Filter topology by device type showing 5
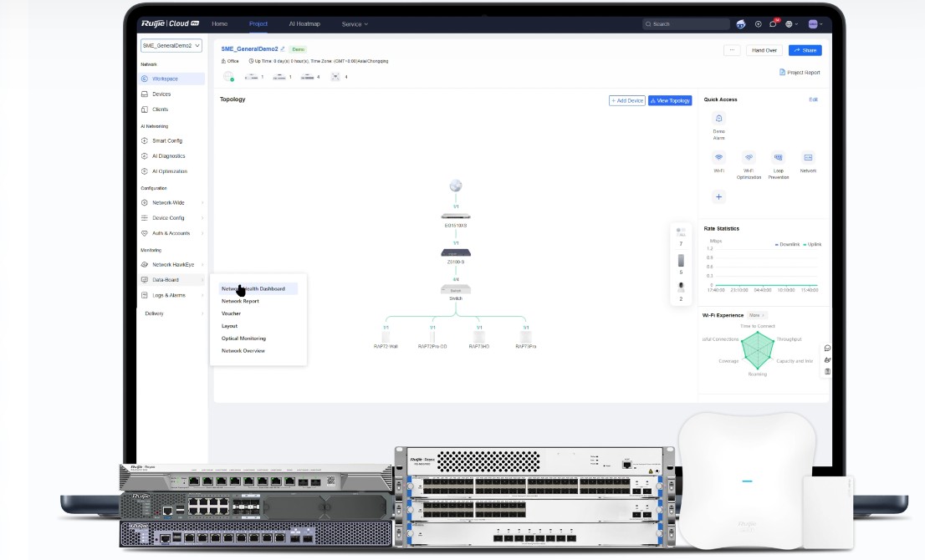The image size is (925, 560). click(x=681, y=264)
